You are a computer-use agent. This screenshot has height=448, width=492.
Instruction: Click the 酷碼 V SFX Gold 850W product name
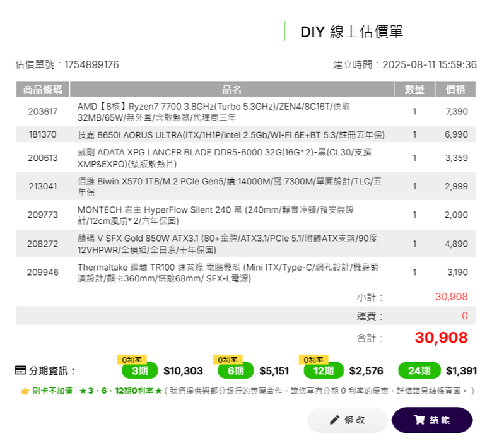pos(228,244)
